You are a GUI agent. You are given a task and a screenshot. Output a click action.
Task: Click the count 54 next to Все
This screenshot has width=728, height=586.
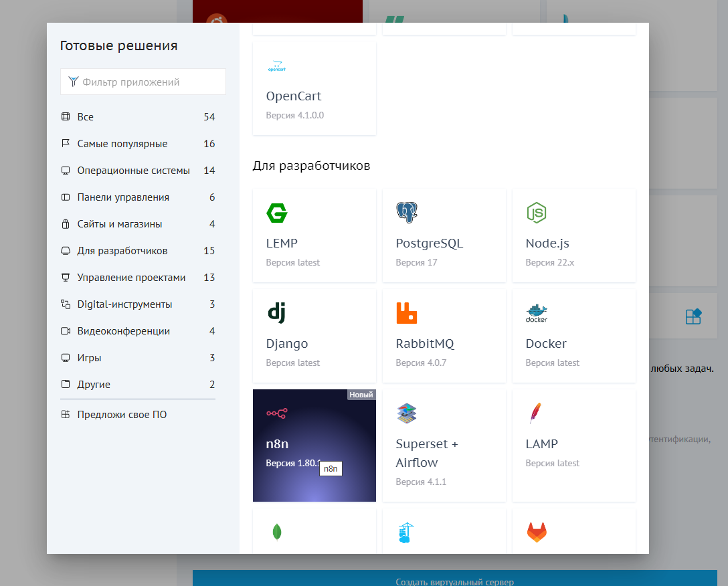point(209,117)
